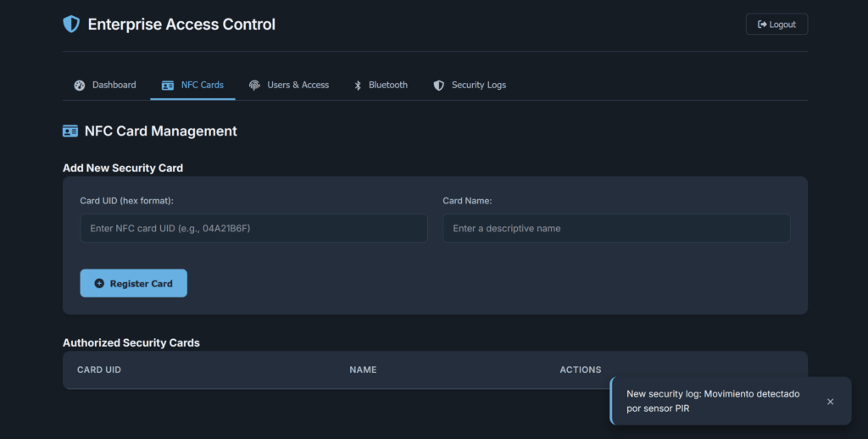The image size is (868, 439).
Task: Click the shield logo beside Enterprise Access Control
Action: click(71, 24)
